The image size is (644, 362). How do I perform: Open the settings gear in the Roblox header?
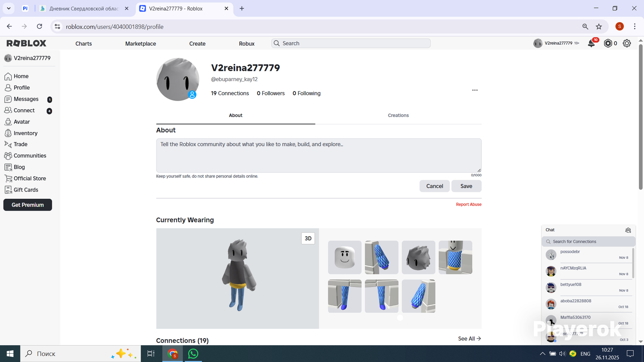[x=627, y=43]
